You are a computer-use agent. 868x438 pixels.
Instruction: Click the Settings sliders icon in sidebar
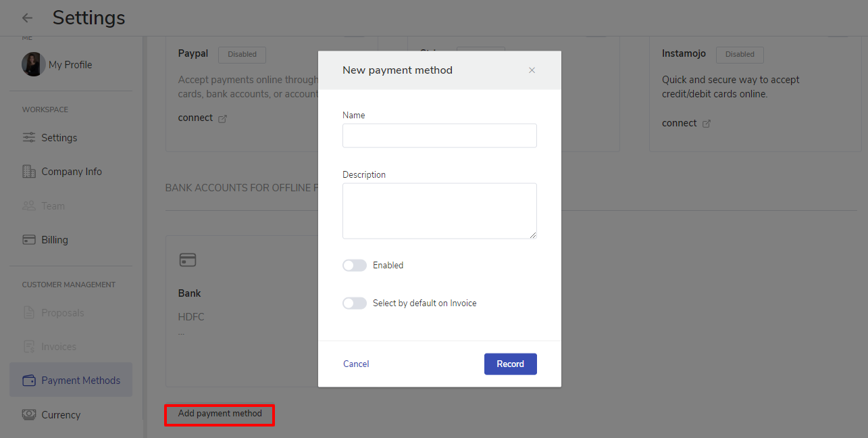point(29,137)
